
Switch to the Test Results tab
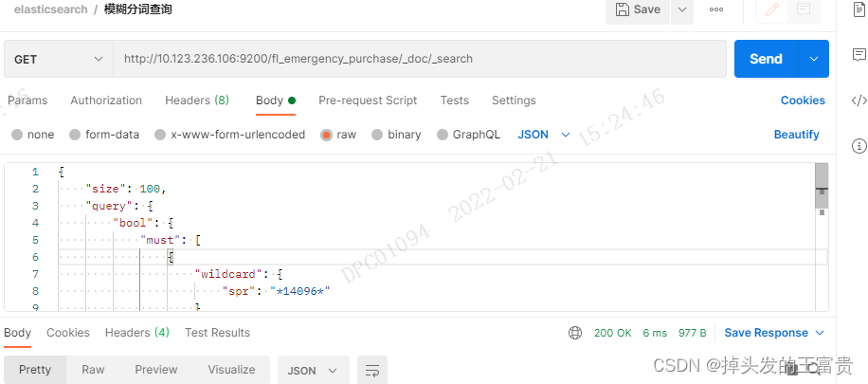click(x=218, y=333)
